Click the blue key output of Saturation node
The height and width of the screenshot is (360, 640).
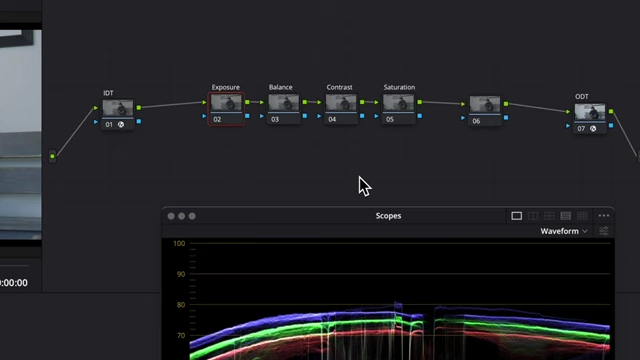[420, 116]
